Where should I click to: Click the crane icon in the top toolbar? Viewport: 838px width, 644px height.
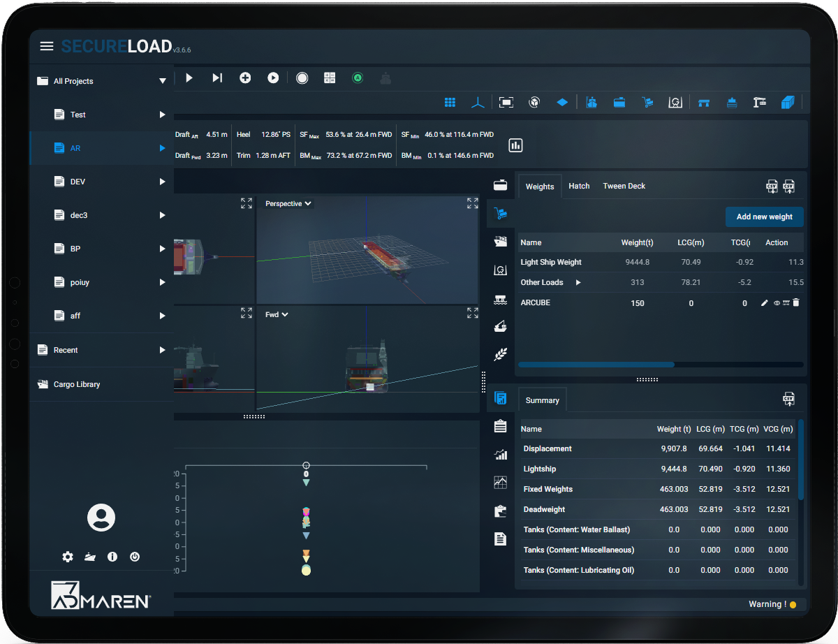click(760, 102)
